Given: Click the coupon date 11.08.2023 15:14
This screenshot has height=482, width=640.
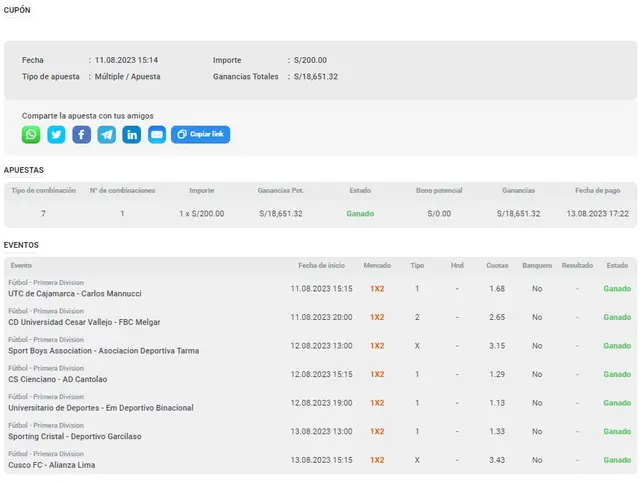Looking at the screenshot, I should [127, 60].
